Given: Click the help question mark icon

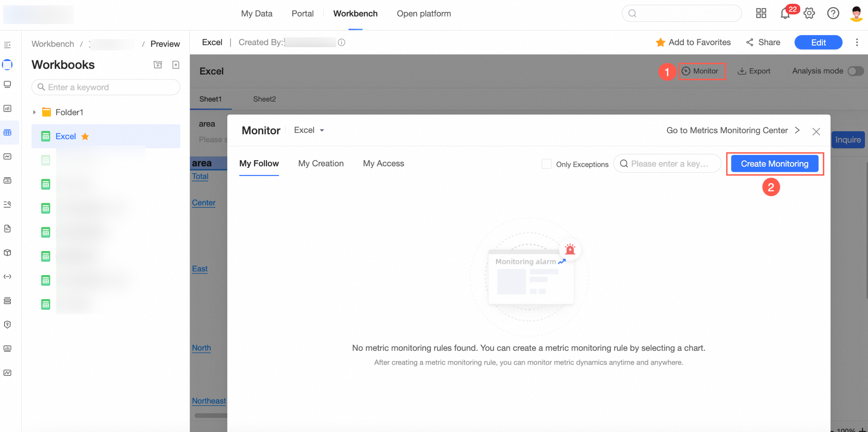Looking at the screenshot, I should [x=833, y=14].
